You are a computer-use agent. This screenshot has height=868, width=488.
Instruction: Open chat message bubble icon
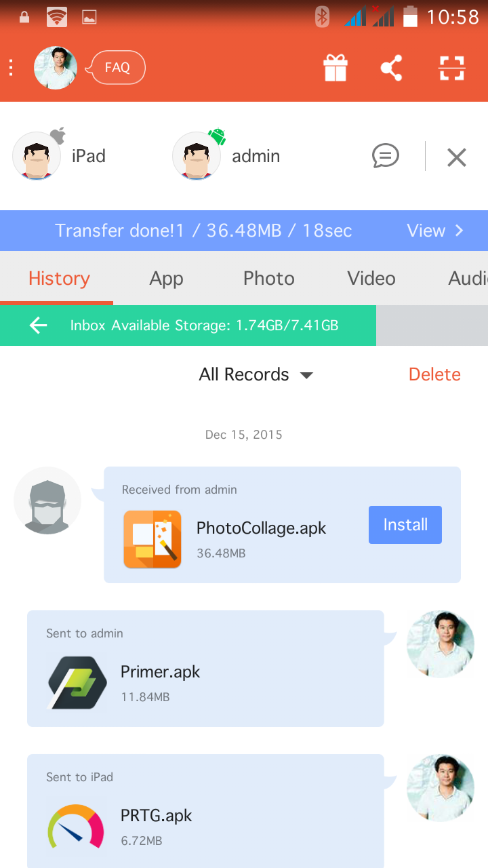386,156
